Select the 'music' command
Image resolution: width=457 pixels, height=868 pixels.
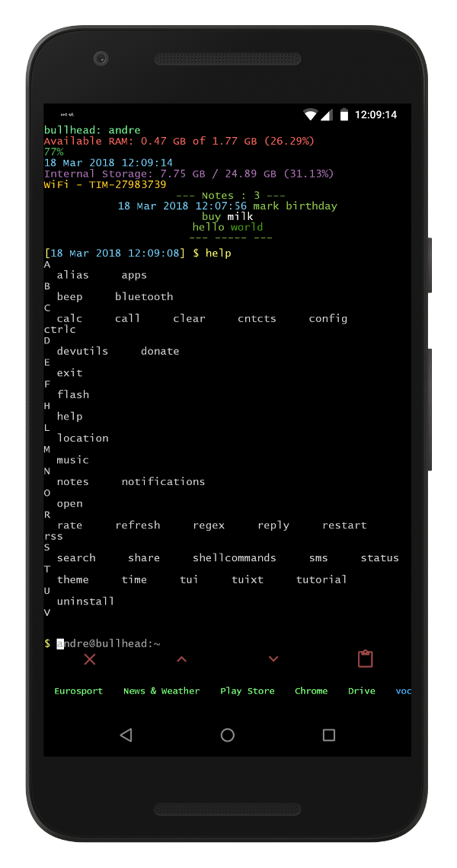(72, 460)
